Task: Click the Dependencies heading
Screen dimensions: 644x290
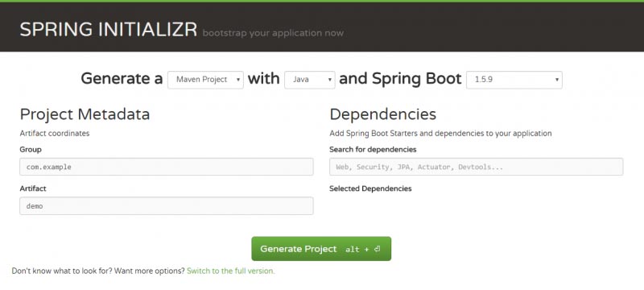Action: point(383,114)
